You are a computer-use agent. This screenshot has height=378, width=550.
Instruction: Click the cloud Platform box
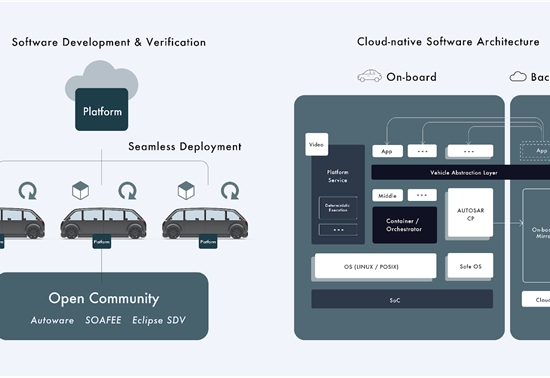(102, 109)
